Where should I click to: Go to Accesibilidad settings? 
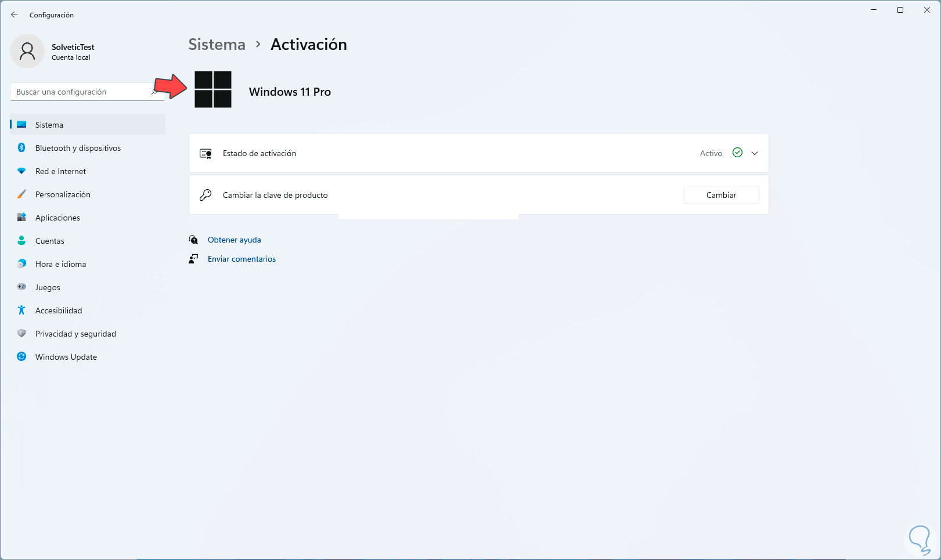pyautogui.click(x=88, y=310)
